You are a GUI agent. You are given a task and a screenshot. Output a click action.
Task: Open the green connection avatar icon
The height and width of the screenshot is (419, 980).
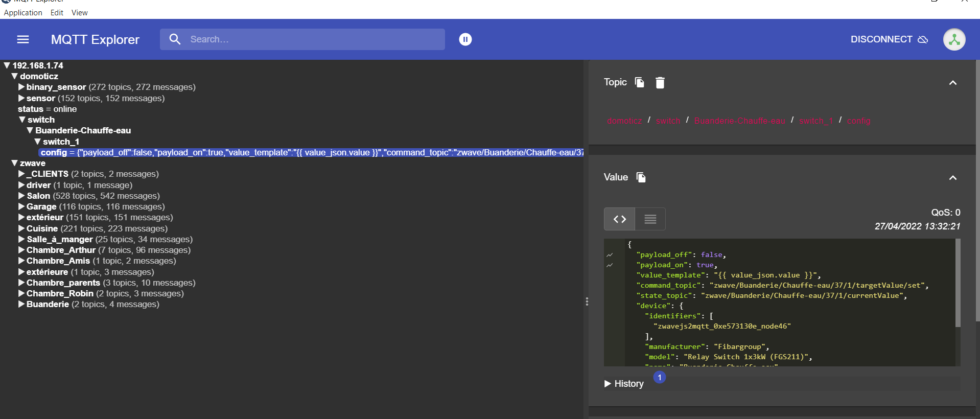(954, 39)
